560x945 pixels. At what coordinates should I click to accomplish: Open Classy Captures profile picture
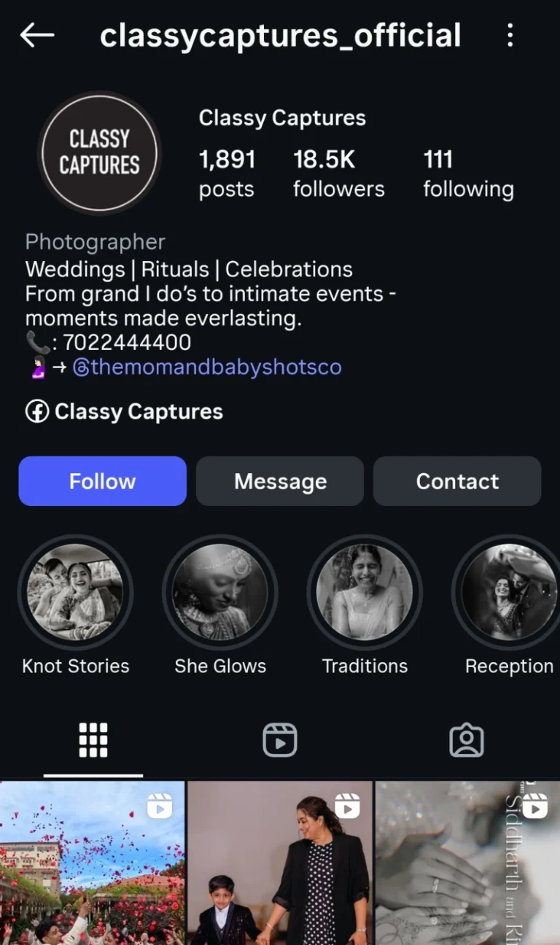(x=99, y=153)
